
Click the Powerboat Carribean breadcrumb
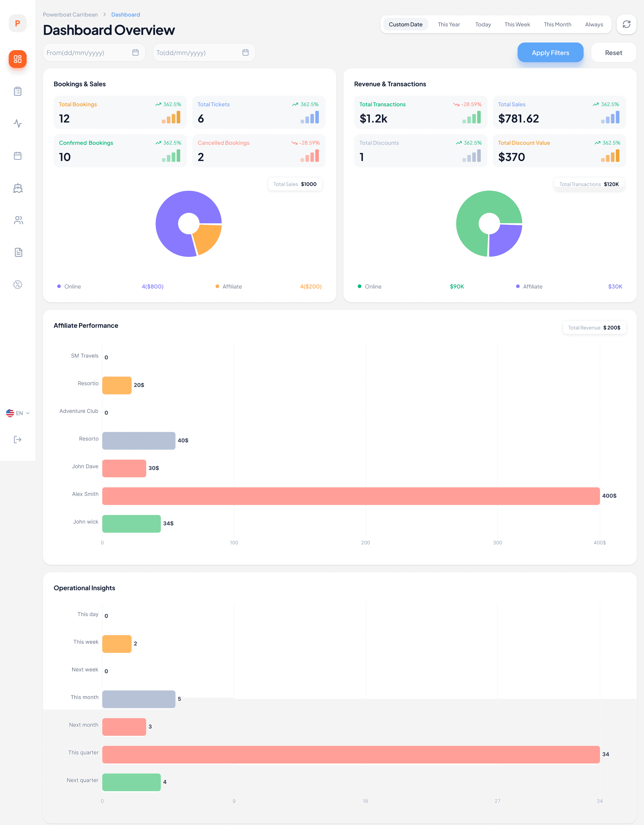tap(70, 14)
